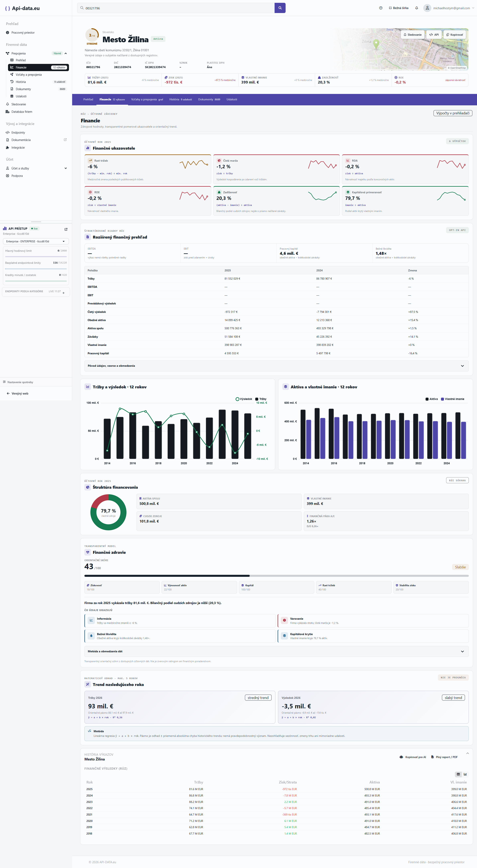Screen dimensions: 477x868
Task: Switch history table to table view
Action: click(458, 774)
